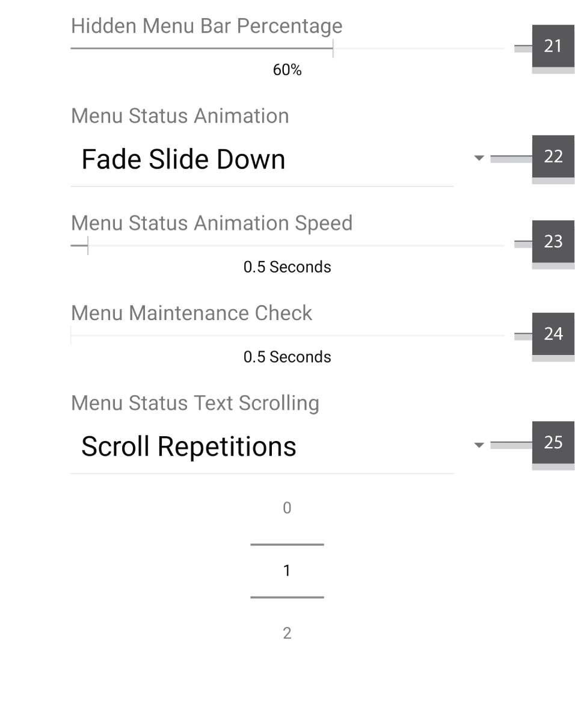Viewport: 575px width, 728px height.
Task: Click the dropdown arrow beside Fade Slide Down
Action: tap(478, 158)
